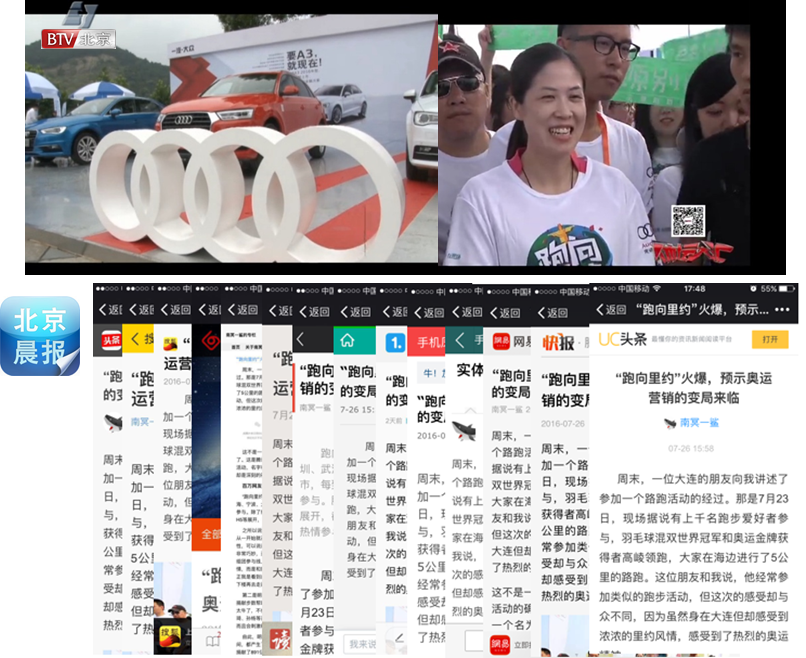The height and width of the screenshot is (658, 806).
Task: Tap the yellow 打开 button
Action: [x=770, y=339]
